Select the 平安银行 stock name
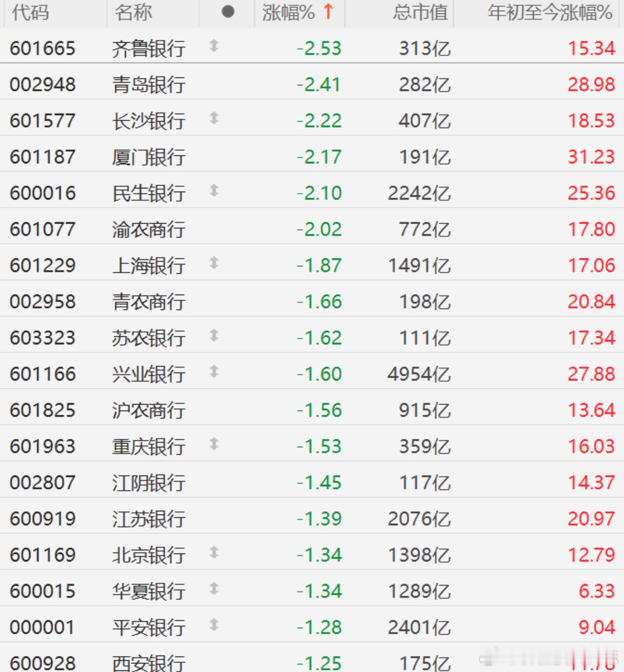Image resolution: width=624 pixels, height=672 pixels. [149, 627]
